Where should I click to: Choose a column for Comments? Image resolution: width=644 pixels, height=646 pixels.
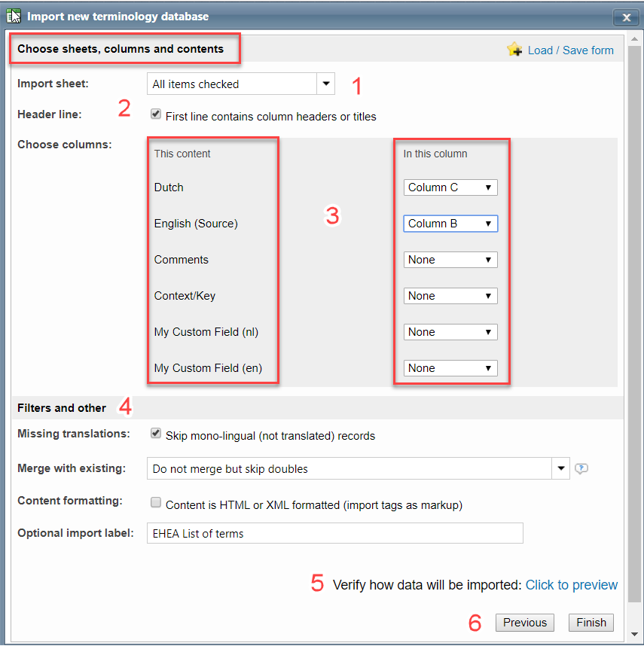pyautogui.click(x=450, y=260)
